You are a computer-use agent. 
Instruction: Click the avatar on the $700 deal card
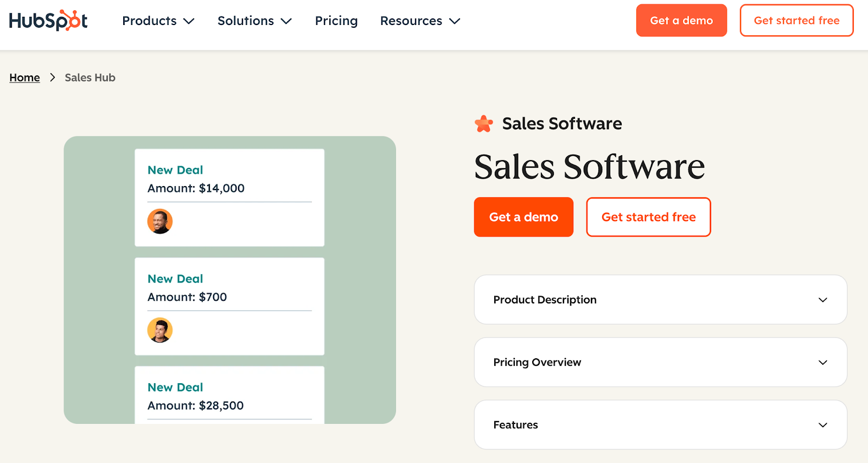point(160,330)
